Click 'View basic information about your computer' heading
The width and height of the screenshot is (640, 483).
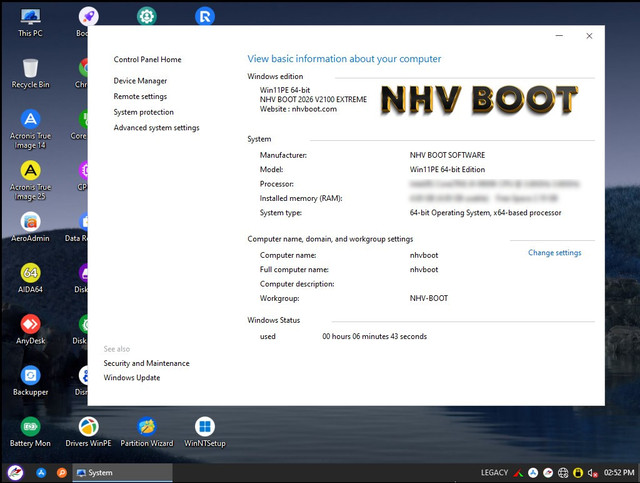point(344,59)
